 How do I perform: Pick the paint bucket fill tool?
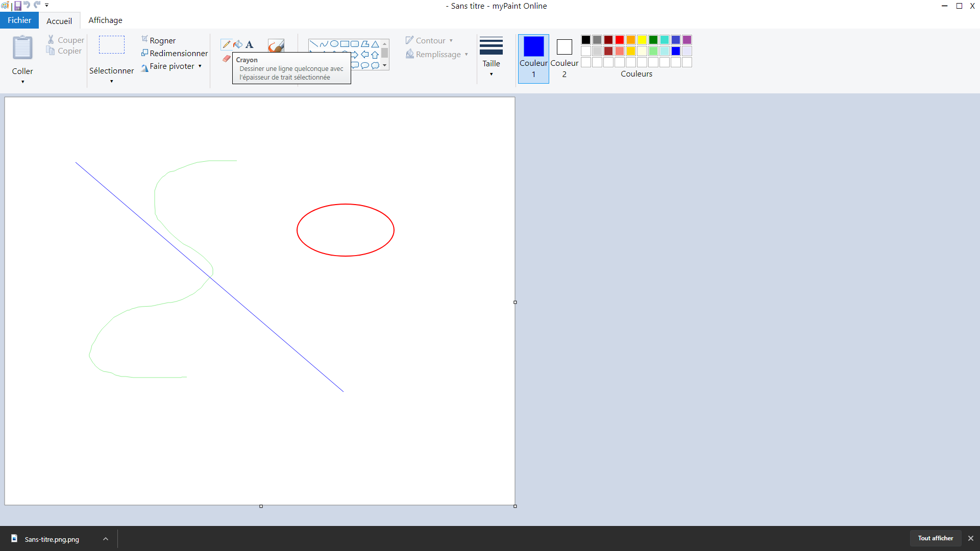point(238,44)
